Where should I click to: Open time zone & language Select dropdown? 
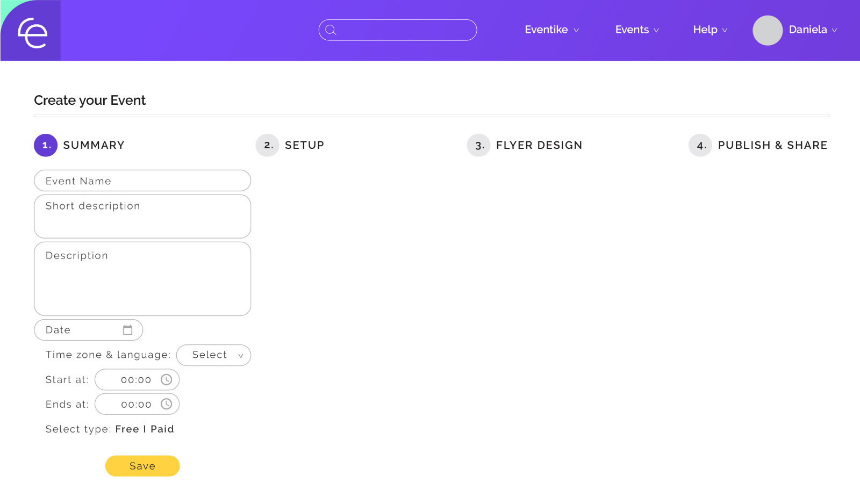[x=213, y=355]
